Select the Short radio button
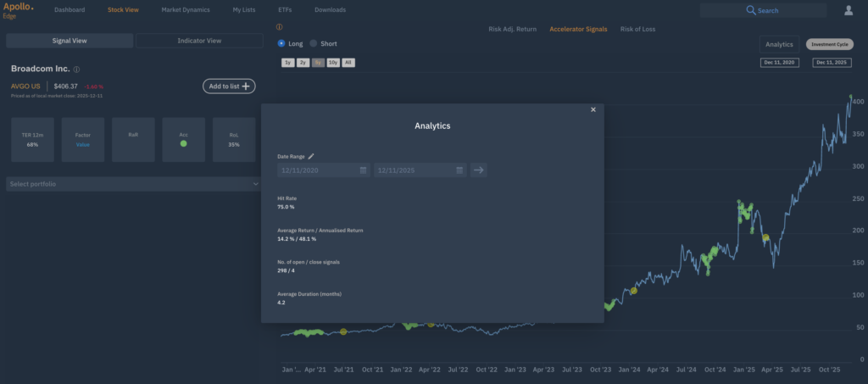Image resolution: width=868 pixels, height=384 pixels. click(x=314, y=43)
